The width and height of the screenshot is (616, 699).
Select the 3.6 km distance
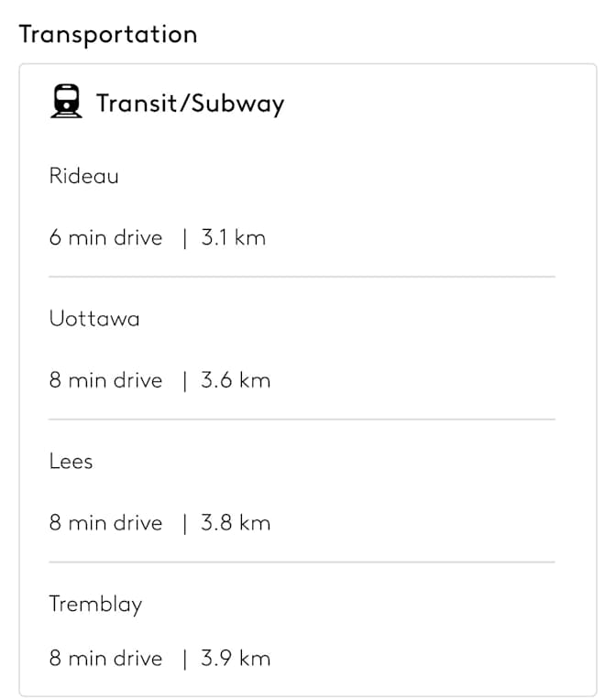(236, 380)
